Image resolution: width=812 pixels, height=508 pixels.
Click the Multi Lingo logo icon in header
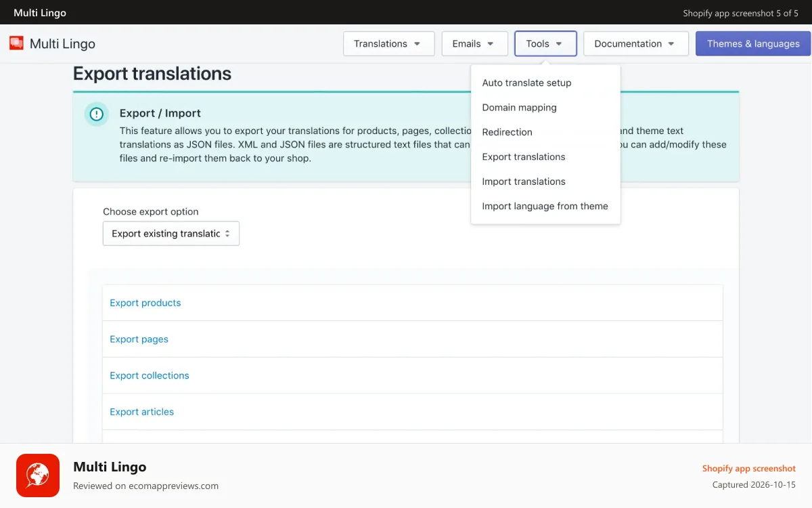click(16, 43)
